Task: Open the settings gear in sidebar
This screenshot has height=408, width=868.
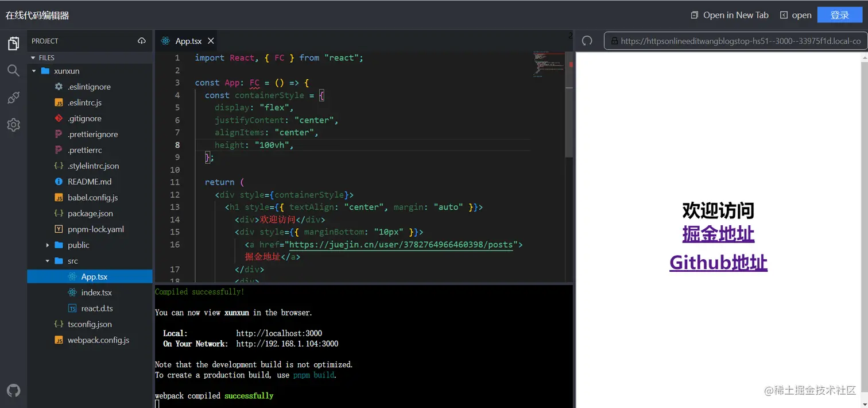Action: (13, 125)
